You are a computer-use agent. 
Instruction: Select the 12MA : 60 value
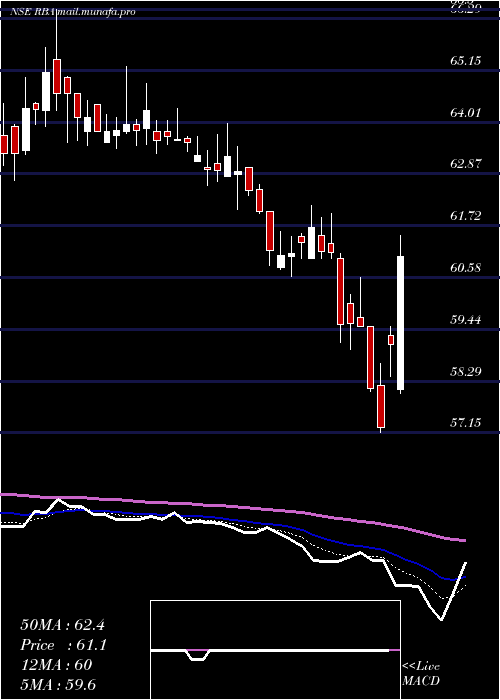(x=56, y=665)
